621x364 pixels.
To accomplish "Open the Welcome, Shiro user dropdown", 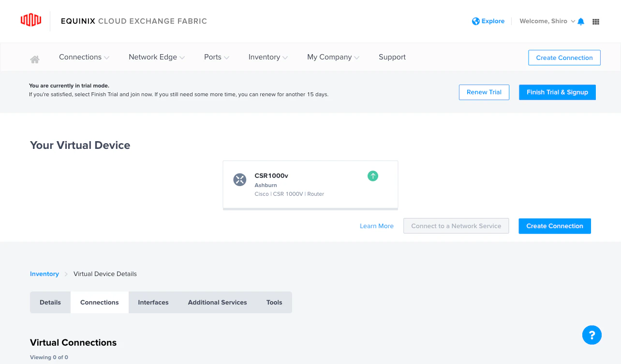I will pos(547,21).
